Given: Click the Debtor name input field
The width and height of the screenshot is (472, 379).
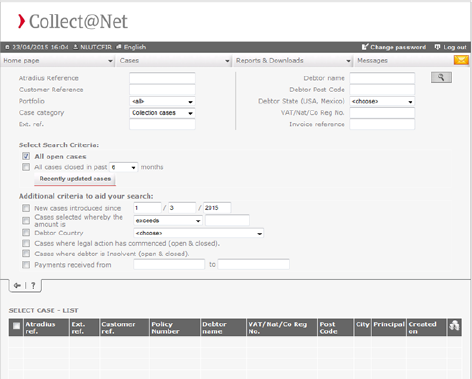Looking at the screenshot, I should [x=382, y=78].
